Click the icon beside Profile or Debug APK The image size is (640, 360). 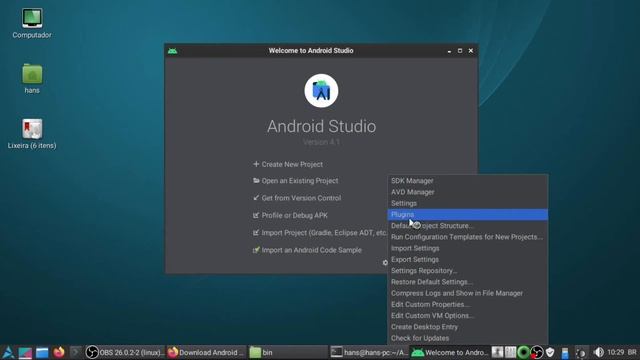pos(256,215)
